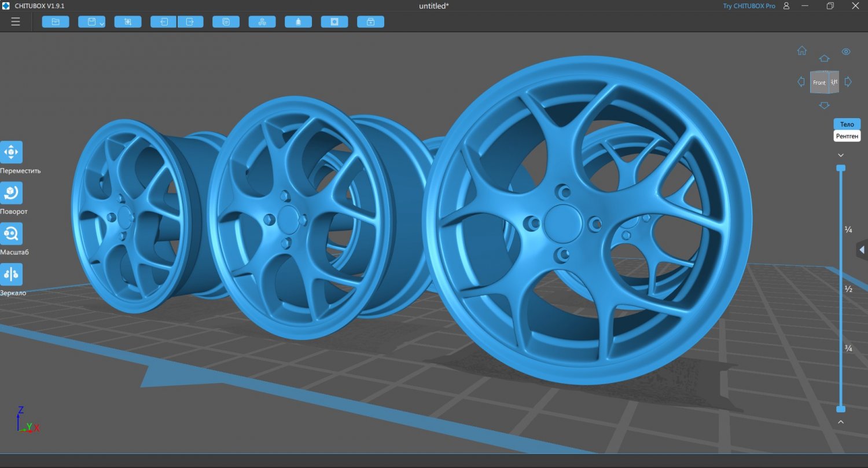Click the chevron above the layer slider
The height and width of the screenshot is (468, 868).
click(841, 155)
